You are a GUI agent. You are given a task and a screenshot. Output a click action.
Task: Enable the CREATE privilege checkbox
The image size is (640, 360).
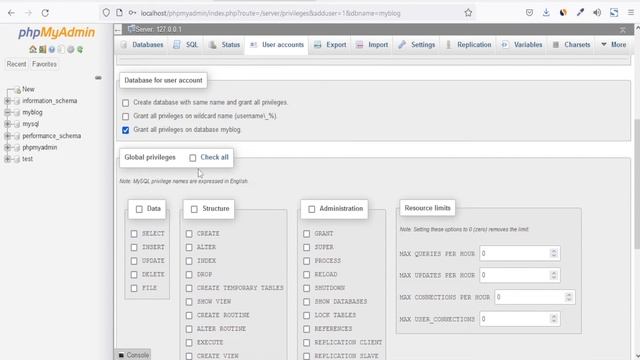pyautogui.click(x=189, y=234)
